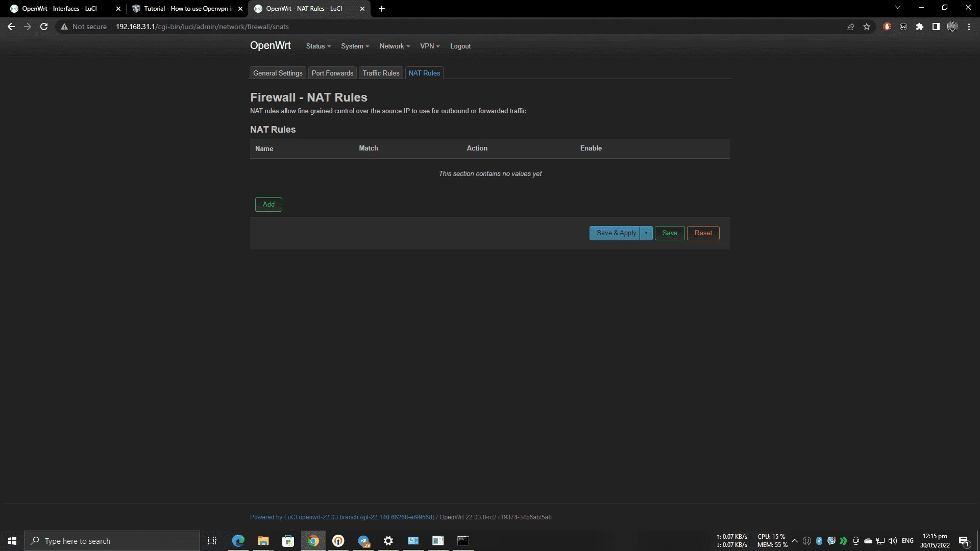
Task: Click the Viber tray icon
Action: click(x=831, y=541)
